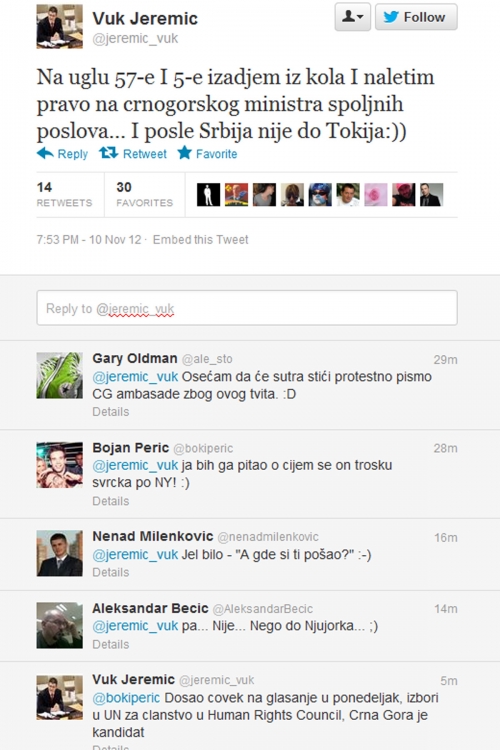Follow Vuk Jeremic with the Follow button
Screen dimensions: 500x750
[x=416, y=17]
